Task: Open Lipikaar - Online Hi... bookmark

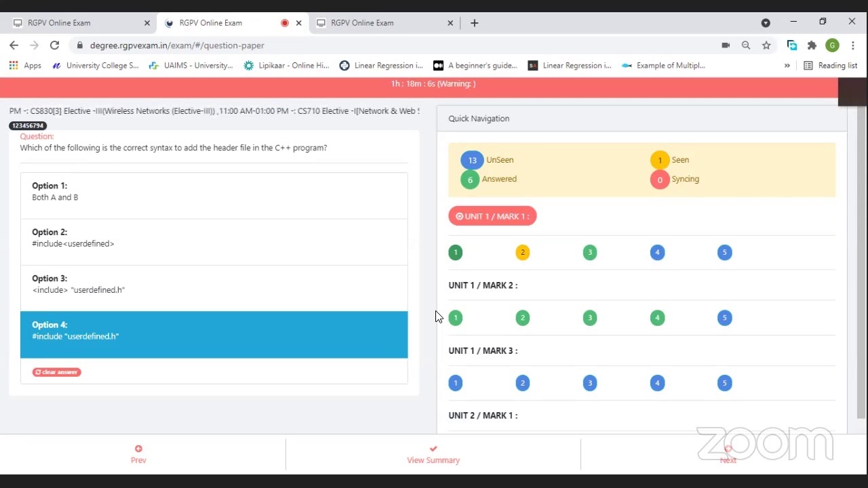Action: click(x=286, y=66)
